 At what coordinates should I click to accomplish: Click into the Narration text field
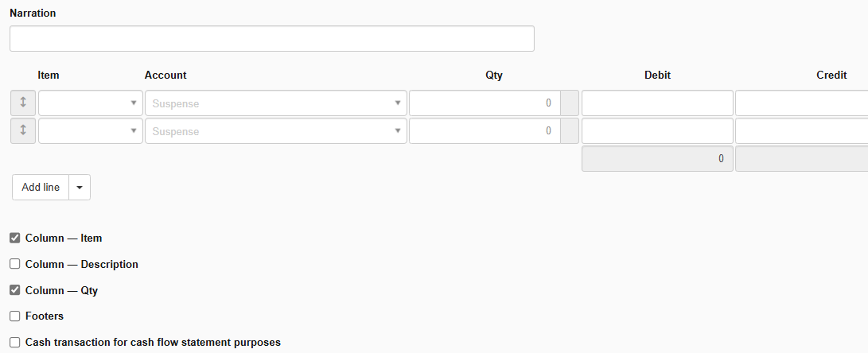point(271,39)
